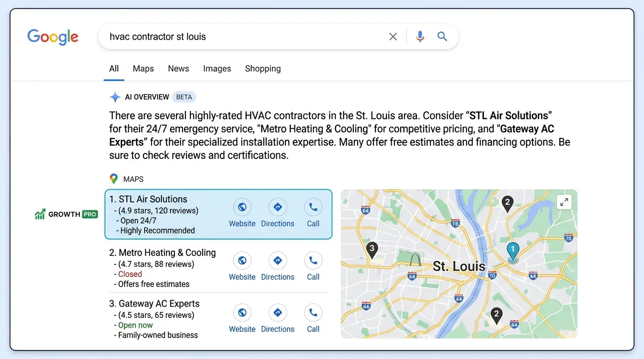Click the Maps pin icon beside MAPS label
The width and height of the screenshot is (644, 359).
tap(114, 179)
